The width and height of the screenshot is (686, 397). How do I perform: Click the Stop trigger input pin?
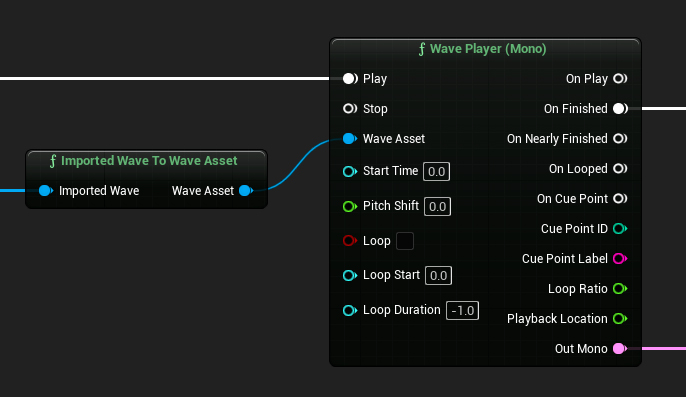350,109
